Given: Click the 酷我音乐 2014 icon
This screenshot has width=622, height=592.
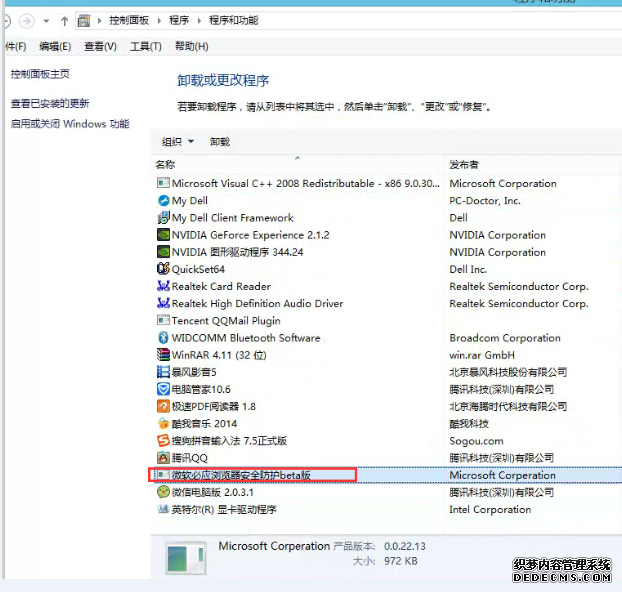Looking at the screenshot, I should [x=163, y=423].
